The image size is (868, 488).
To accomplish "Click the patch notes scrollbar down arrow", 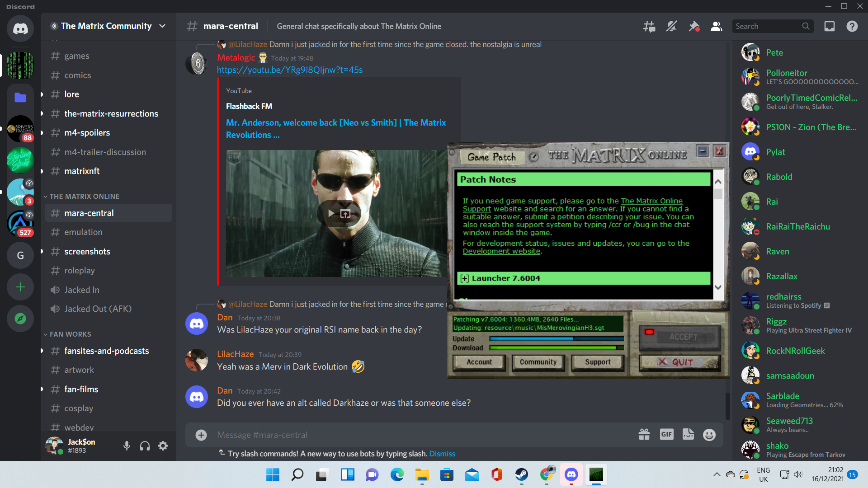I will 718,287.
